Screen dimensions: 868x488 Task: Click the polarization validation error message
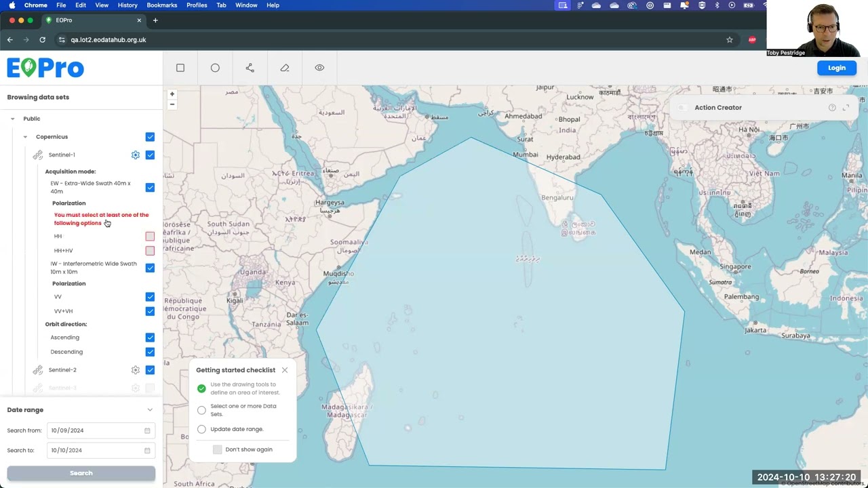[101, 219]
